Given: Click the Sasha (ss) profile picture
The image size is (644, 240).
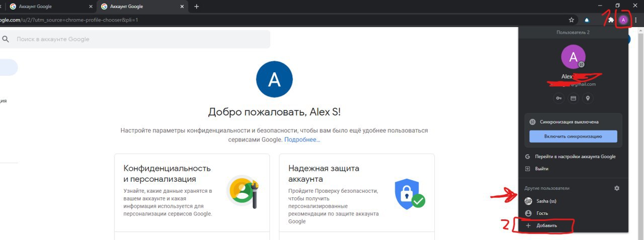Looking at the screenshot, I should coord(528,201).
